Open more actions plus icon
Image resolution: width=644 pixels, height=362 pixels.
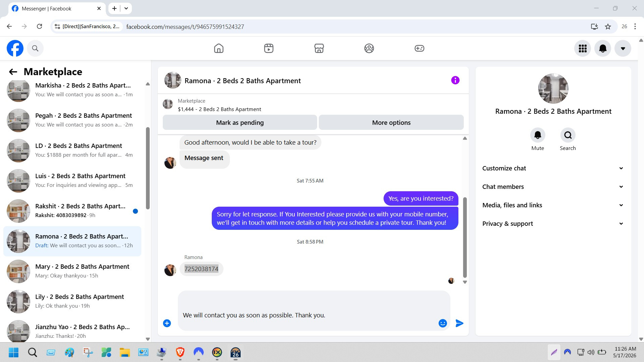click(167, 323)
